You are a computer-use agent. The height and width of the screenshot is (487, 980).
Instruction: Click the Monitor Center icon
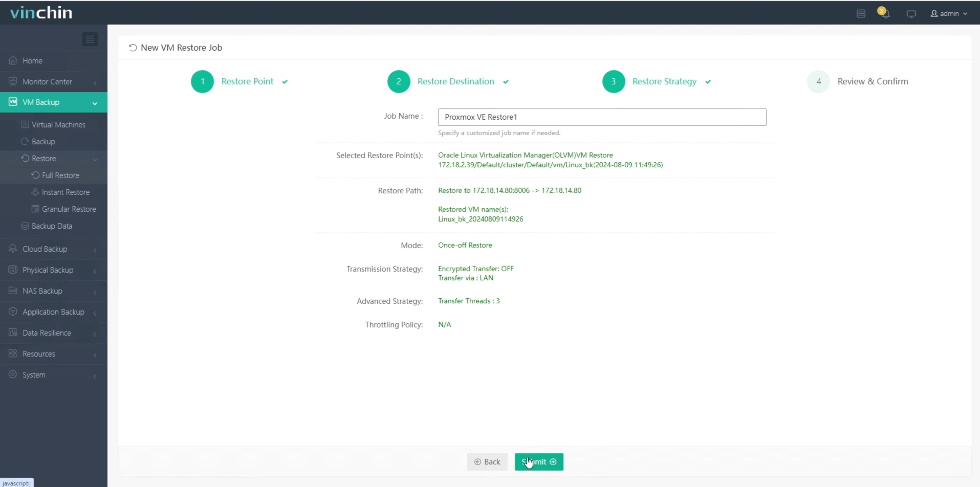click(13, 81)
